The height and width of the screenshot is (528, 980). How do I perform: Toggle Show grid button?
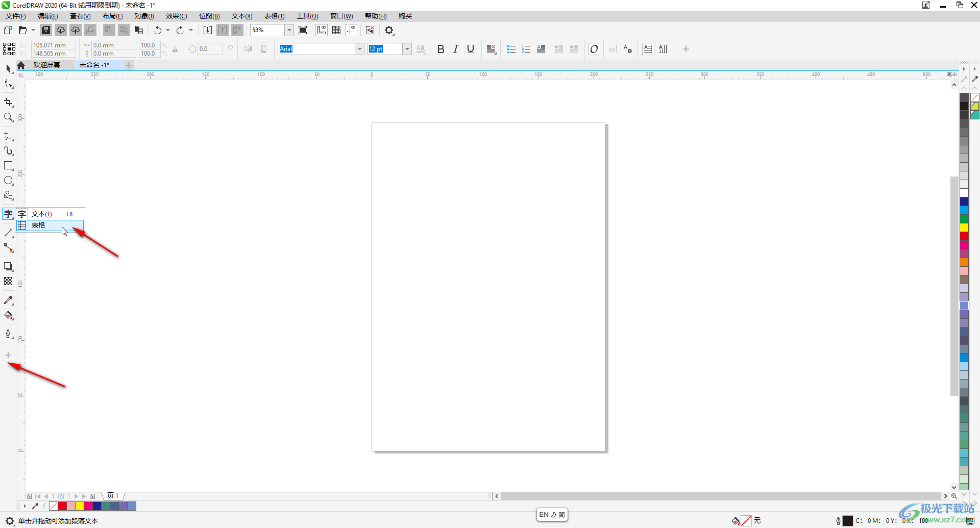[336, 30]
